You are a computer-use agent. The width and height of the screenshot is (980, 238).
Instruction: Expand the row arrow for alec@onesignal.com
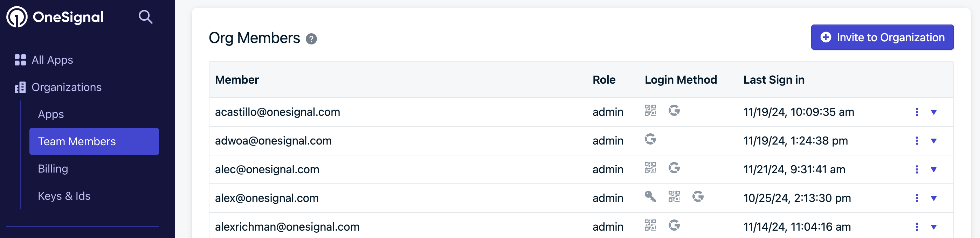[x=933, y=169]
